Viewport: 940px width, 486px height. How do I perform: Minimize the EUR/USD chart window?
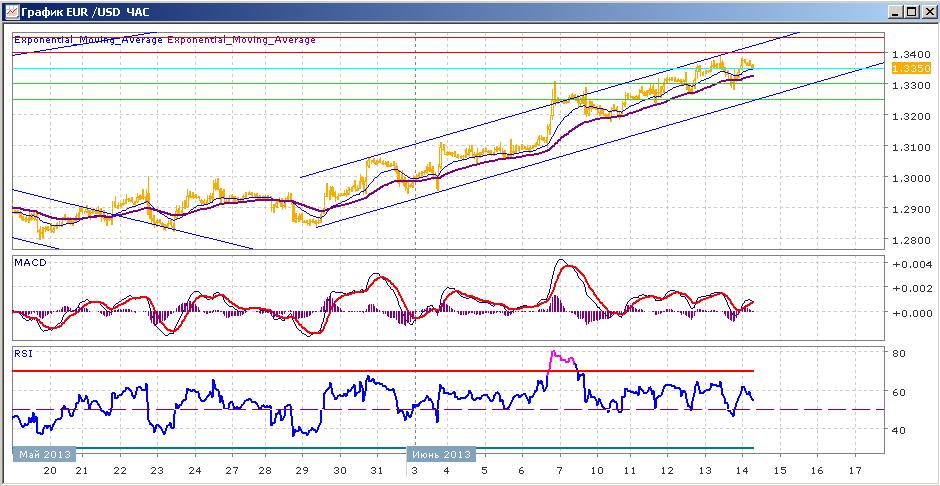[x=896, y=11]
